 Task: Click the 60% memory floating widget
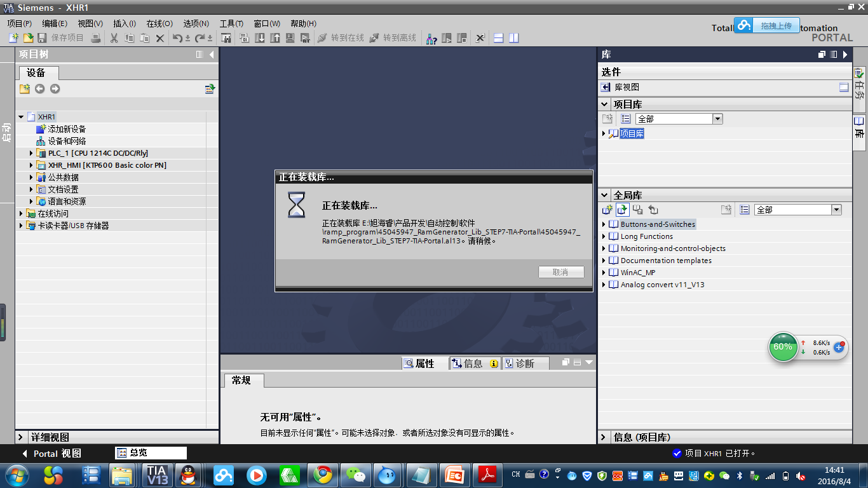pyautogui.click(x=783, y=347)
